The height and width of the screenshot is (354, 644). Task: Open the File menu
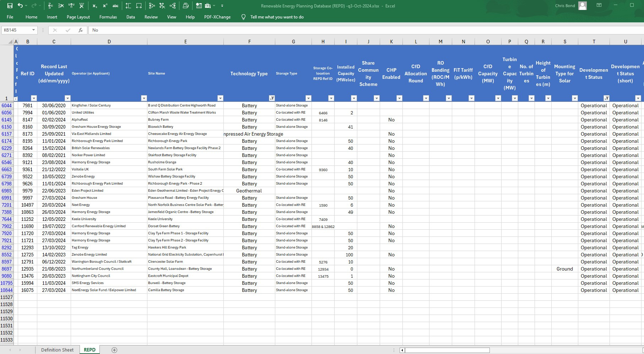click(x=10, y=17)
